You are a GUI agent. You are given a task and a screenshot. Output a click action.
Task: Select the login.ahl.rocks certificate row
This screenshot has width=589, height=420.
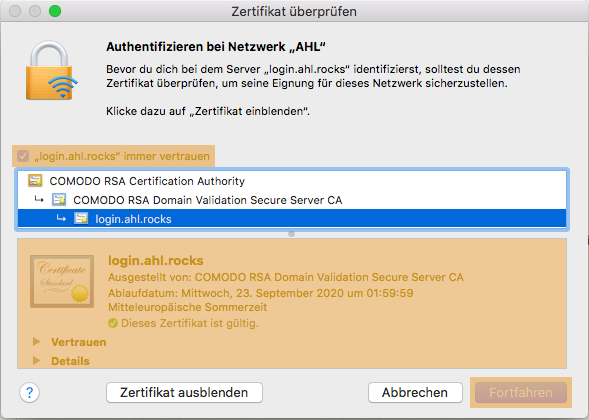[x=292, y=219]
